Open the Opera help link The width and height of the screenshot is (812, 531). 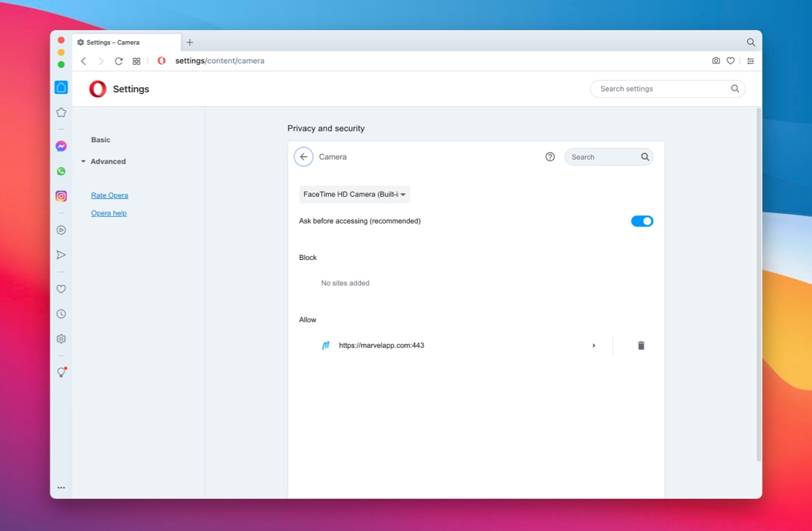click(x=109, y=213)
